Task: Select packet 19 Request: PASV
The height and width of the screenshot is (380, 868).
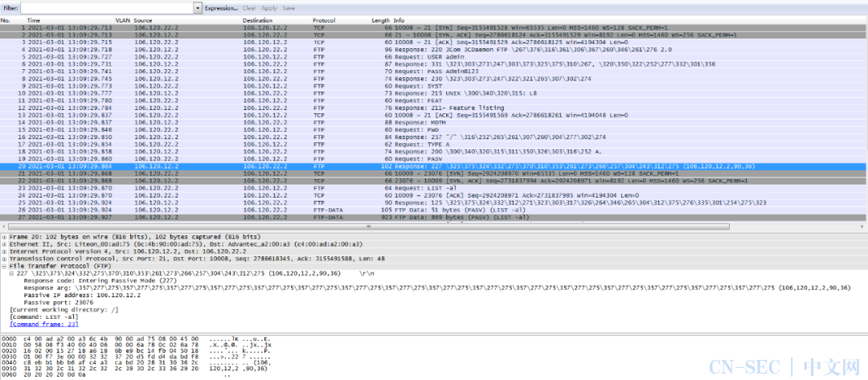Action: [x=434, y=159]
